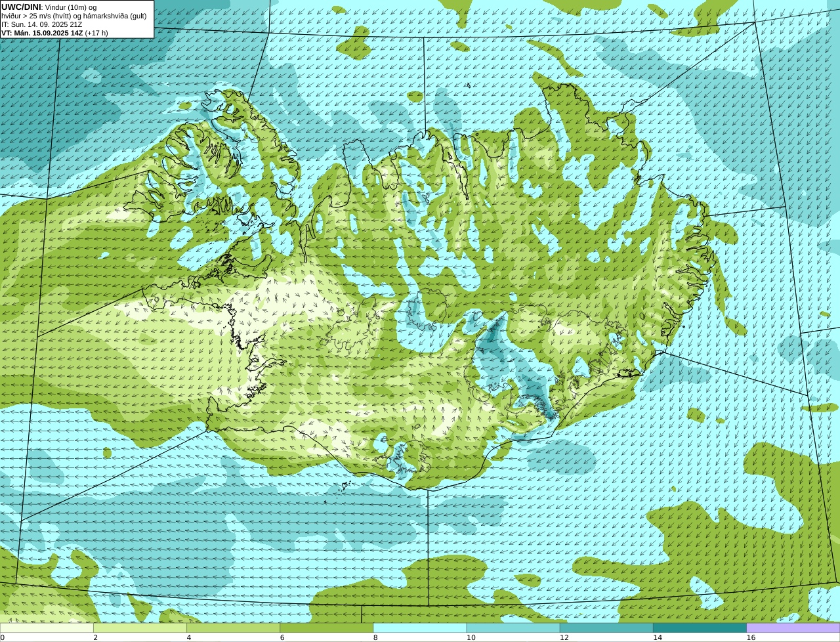Click the 2–4 m/s legend color swatch
Screen dimensions: 840x642
coord(140,628)
